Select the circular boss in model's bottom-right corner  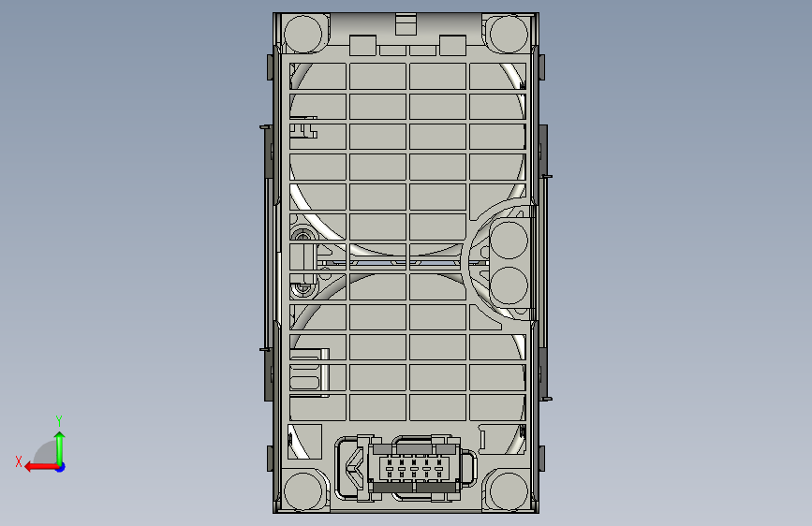click(x=509, y=490)
